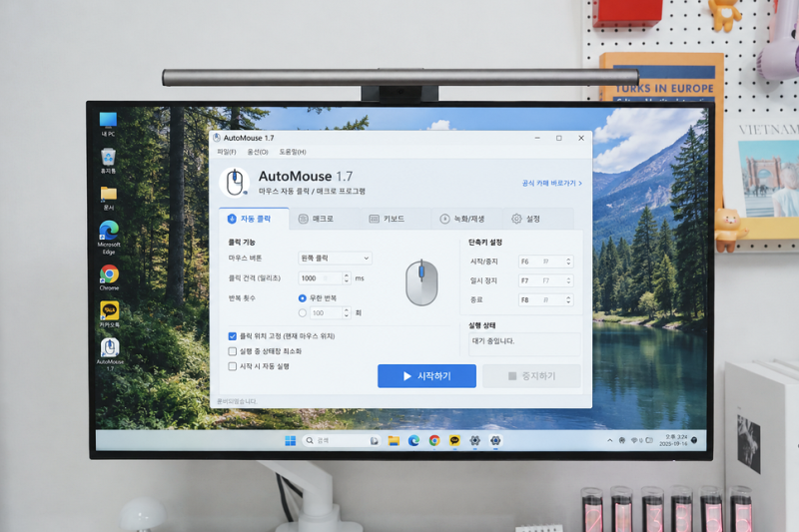Click the taskbar search box

[x=341, y=440]
